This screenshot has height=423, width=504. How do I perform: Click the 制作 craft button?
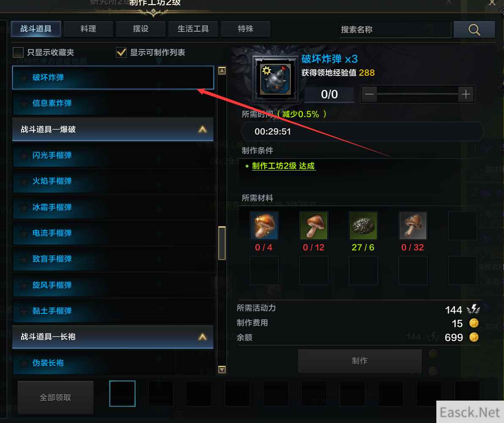(x=360, y=361)
